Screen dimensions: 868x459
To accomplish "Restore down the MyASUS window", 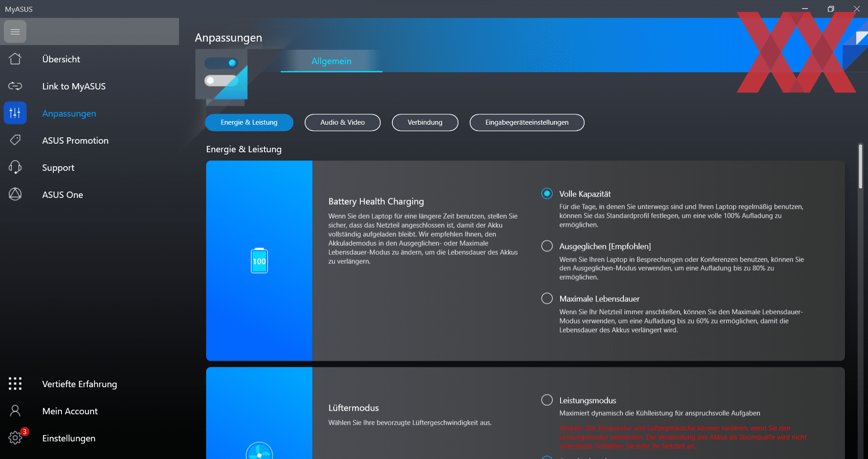I will point(830,9).
